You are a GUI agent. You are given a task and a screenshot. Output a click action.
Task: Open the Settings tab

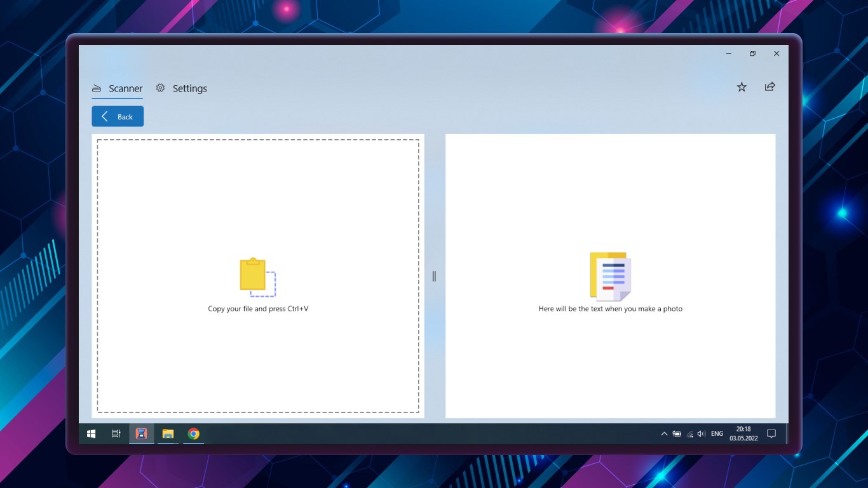tap(182, 88)
